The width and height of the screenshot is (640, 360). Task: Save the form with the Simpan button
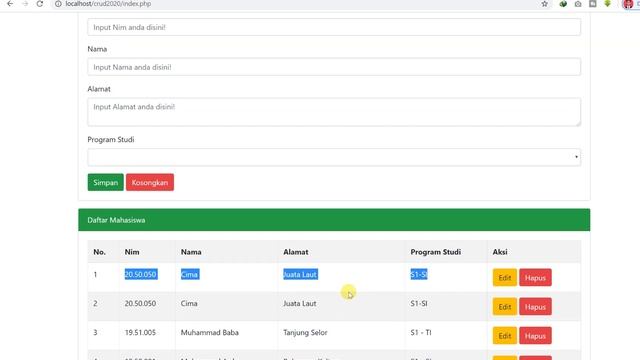point(105,182)
